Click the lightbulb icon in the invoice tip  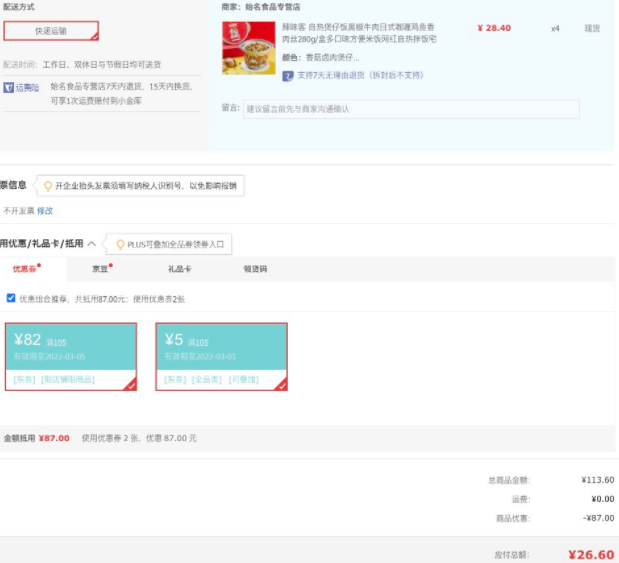point(47,185)
